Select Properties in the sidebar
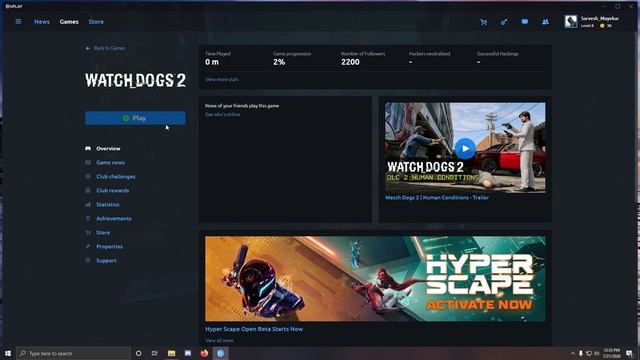The height and width of the screenshot is (360, 640). coord(109,247)
